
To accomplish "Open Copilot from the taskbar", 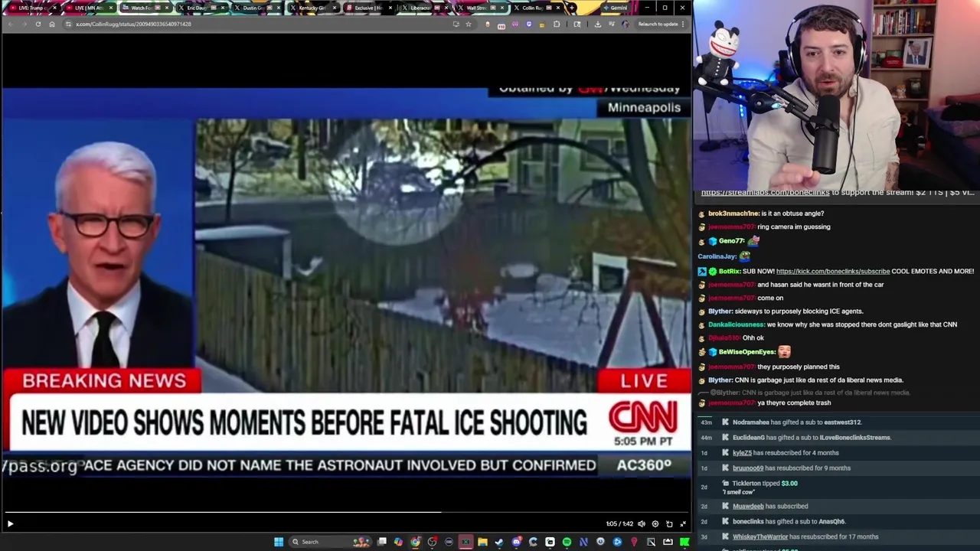I will pos(399,542).
